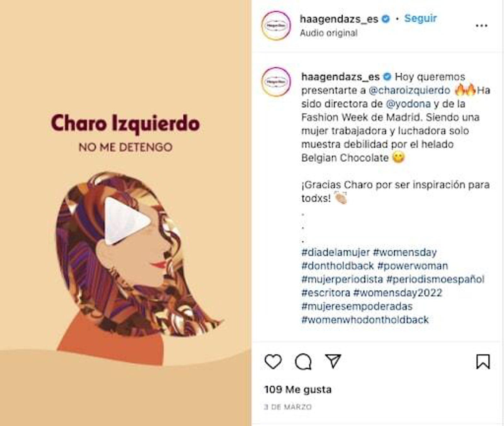Screen dimensions: 504x426
Task: Open comments with the speech bubble icon
Action: point(303,361)
